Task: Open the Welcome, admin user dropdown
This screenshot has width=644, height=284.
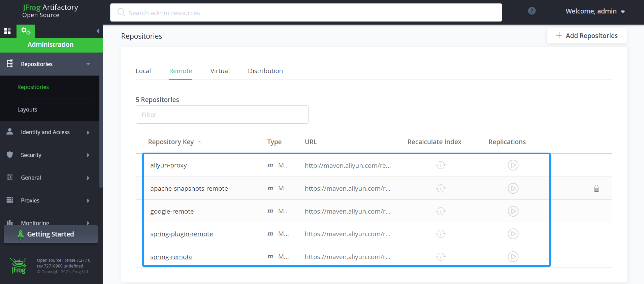Action: click(x=595, y=11)
